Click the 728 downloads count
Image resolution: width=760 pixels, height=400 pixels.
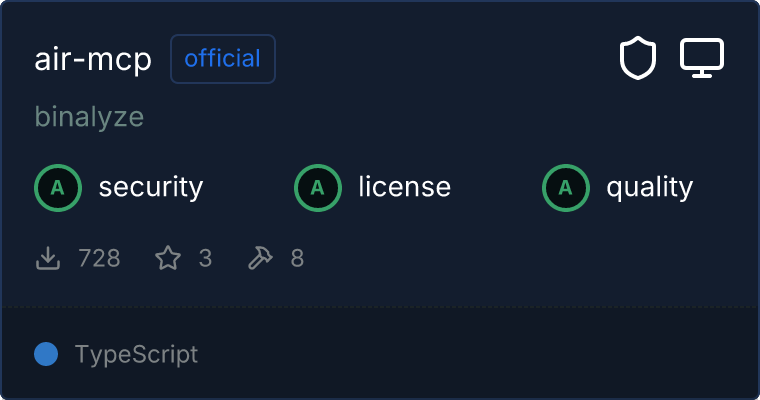[99, 258]
